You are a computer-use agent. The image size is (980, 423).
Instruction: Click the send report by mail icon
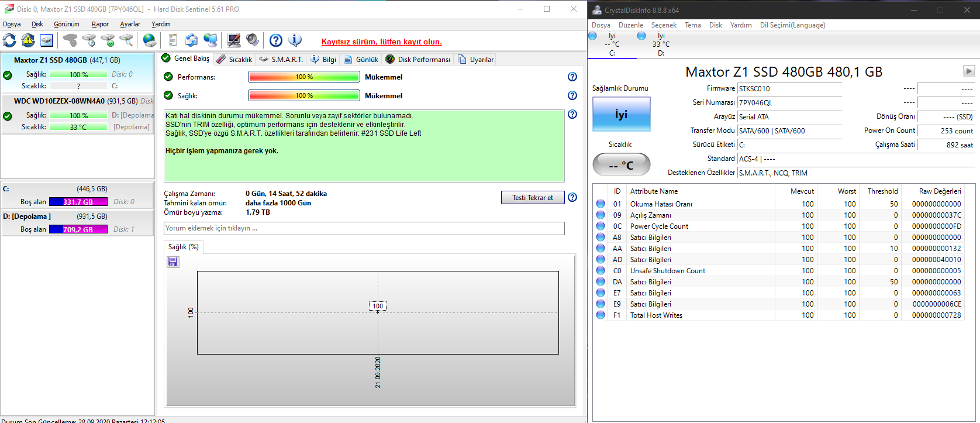(191, 40)
